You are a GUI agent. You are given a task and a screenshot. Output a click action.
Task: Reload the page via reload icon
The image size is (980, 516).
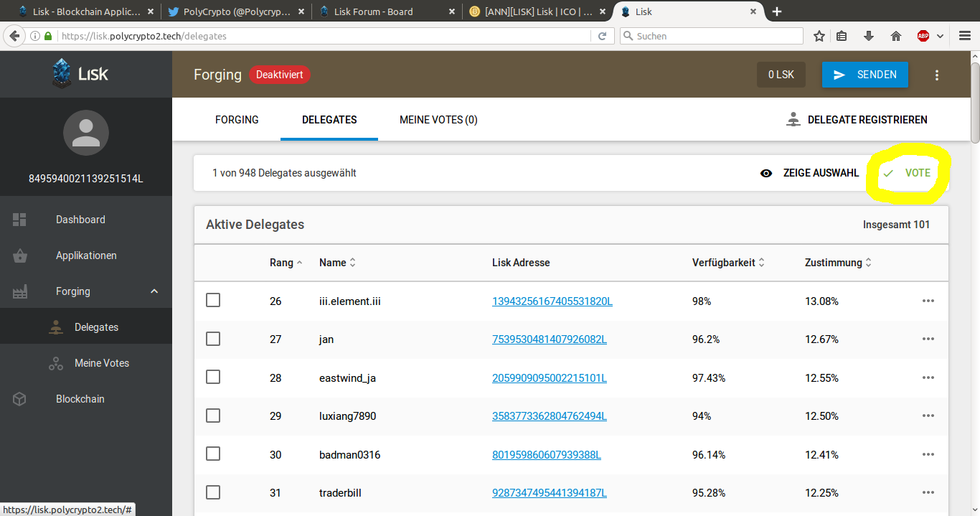tap(603, 36)
